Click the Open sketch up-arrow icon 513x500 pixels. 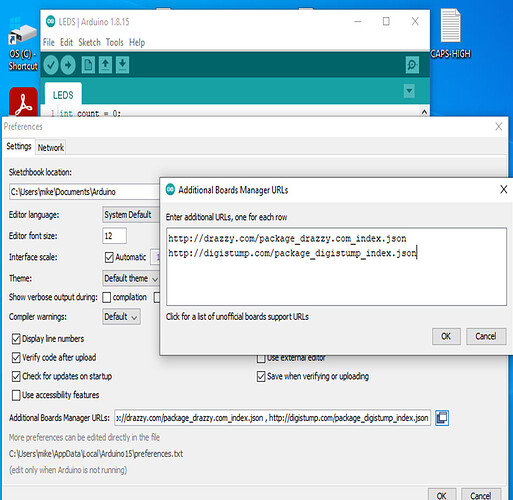click(105, 65)
